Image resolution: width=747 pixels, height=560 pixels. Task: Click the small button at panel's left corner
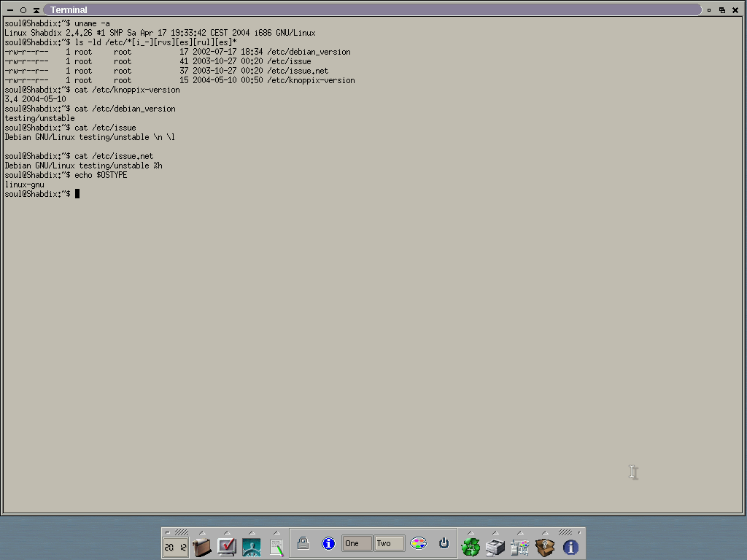coord(167,532)
